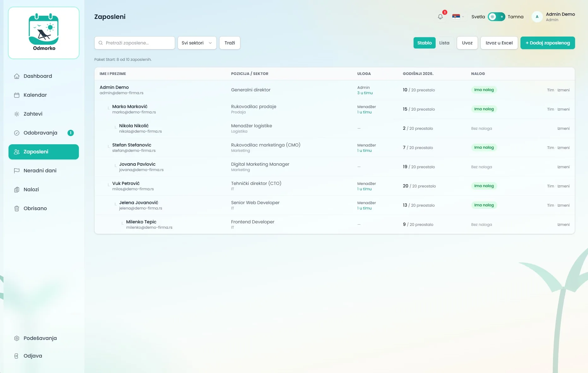This screenshot has height=373, width=588.
Task: Switch to Lista view
Action: [x=444, y=43]
